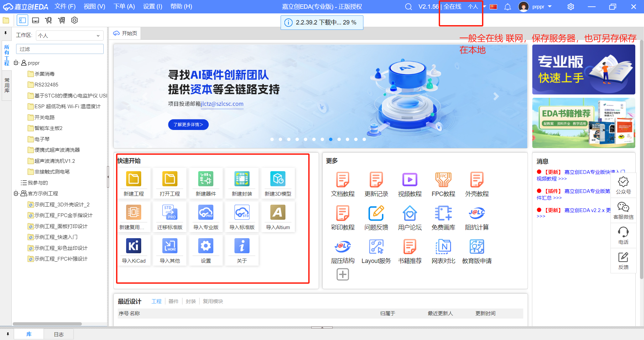Click the 新建3D模型 icon

click(x=278, y=179)
